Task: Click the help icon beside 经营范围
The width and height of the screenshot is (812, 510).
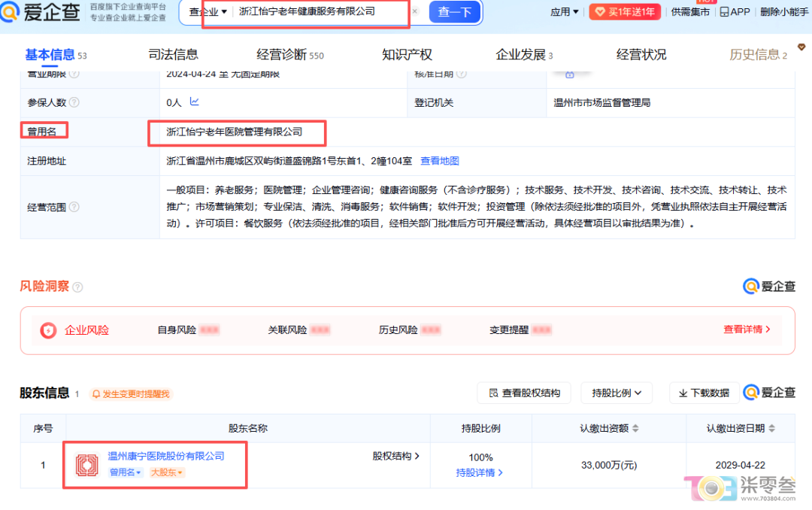Action: point(74,207)
